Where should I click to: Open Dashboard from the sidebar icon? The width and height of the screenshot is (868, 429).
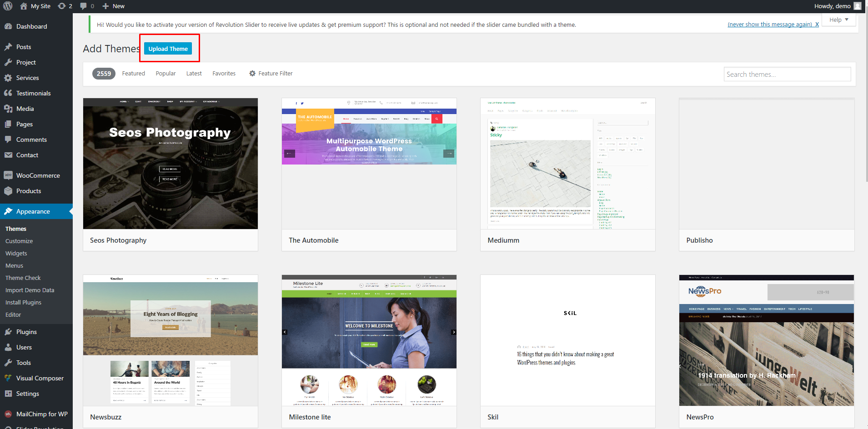(x=8, y=26)
